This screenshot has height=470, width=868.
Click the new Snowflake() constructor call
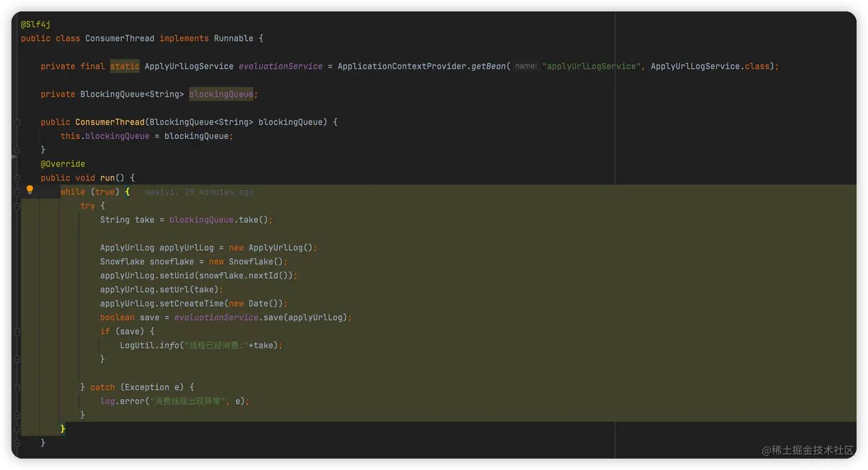246,262
